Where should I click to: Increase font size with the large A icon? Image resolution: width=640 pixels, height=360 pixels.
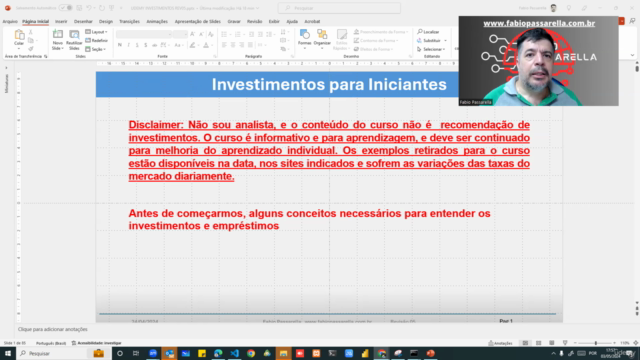[193, 34]
